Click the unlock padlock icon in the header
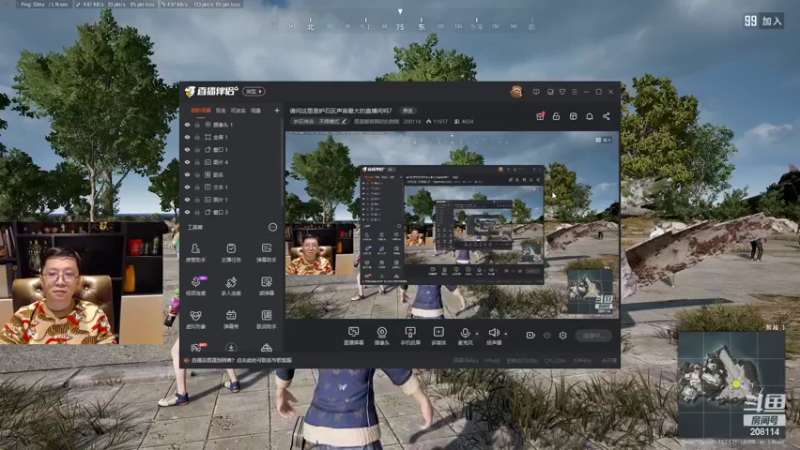Image resolution: width=800 pixels, height=450 pixels. click(x=556, y=116)
